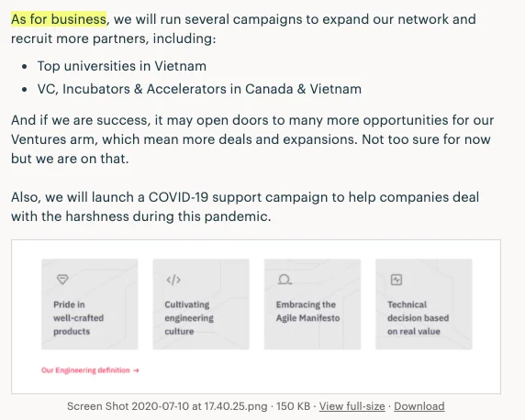Screen dimensions: 525x420
Task: Click the icon above Embracing the Agile Manifesto
Action: 285,280
